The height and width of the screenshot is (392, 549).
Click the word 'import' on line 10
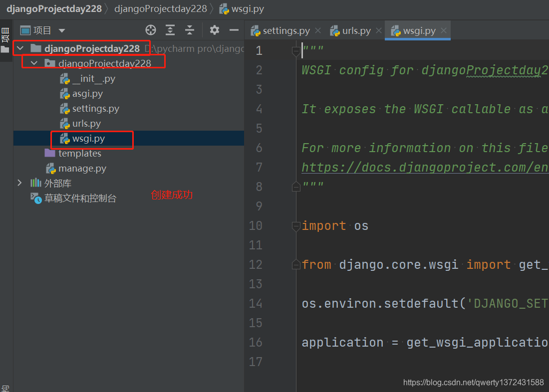click(x=324, y=226)
